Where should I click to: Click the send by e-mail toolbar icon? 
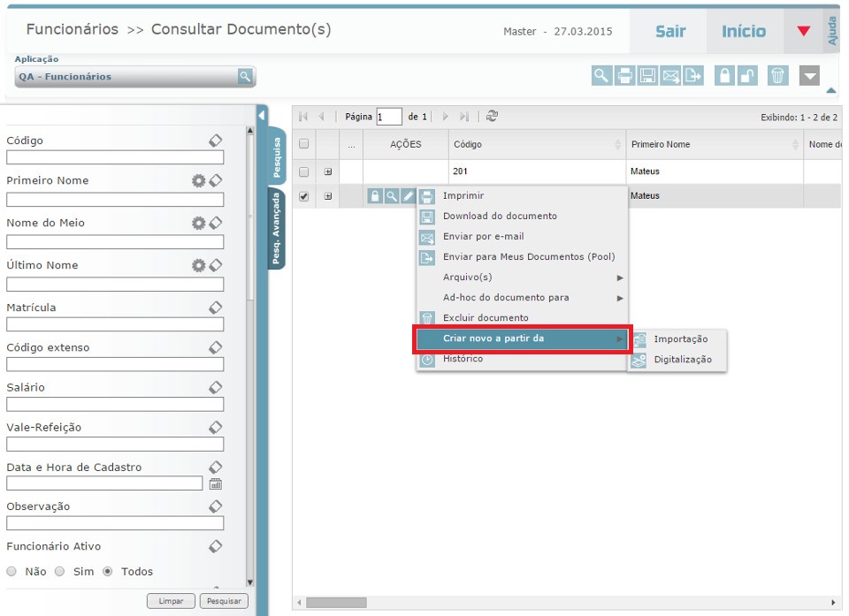(671, 76)
